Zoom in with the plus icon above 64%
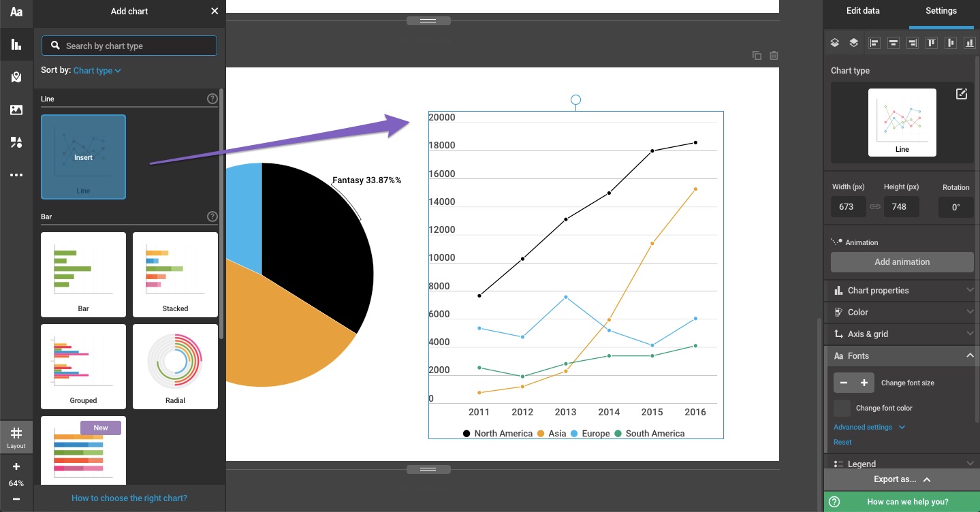The height and width of the screenshot is (512, 980). [16, 466]
